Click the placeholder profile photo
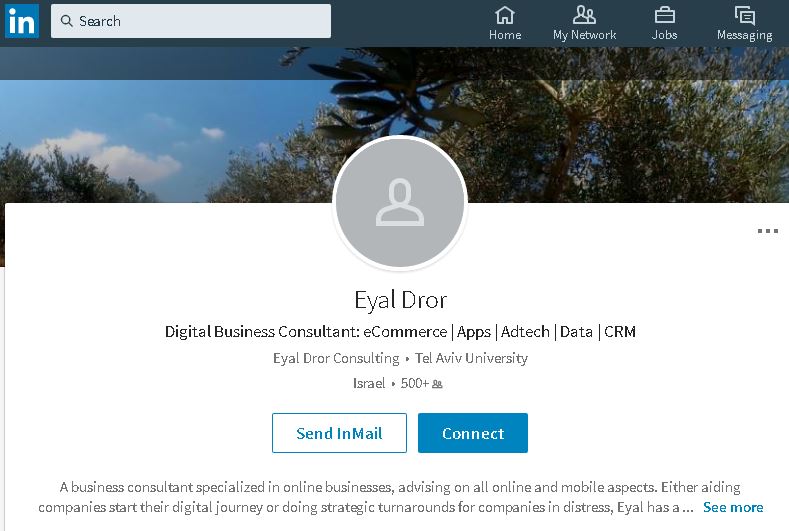The width and height of the screenshot is (789, 531). 400,204
